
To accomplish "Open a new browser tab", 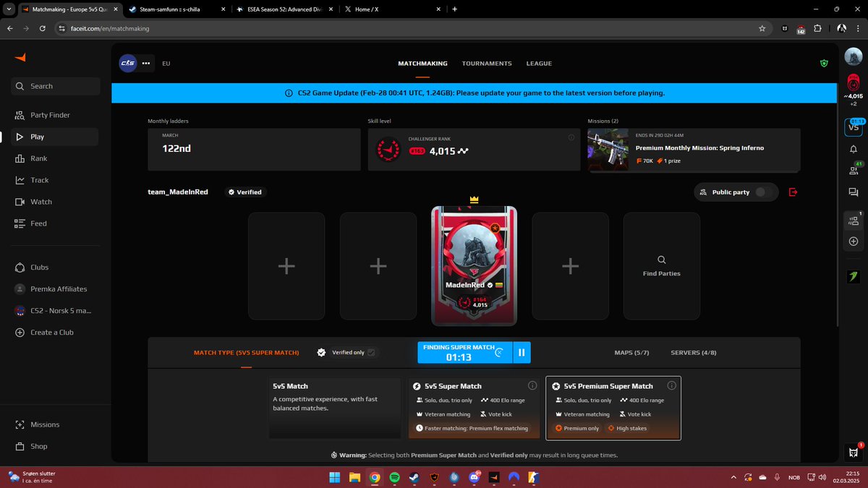I will tap(454, 9).
